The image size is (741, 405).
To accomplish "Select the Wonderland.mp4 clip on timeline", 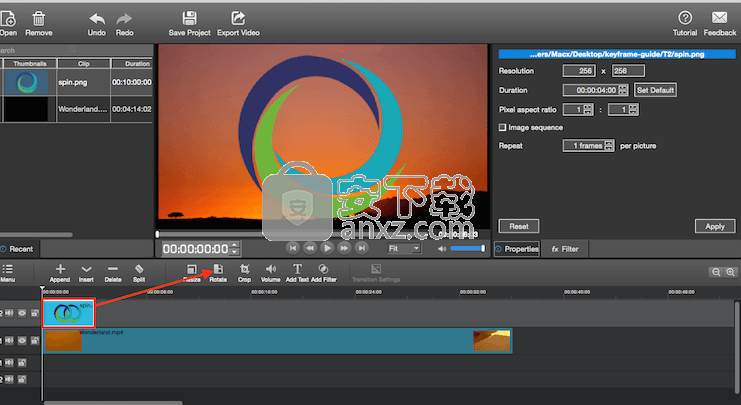I will click(277, 341).
